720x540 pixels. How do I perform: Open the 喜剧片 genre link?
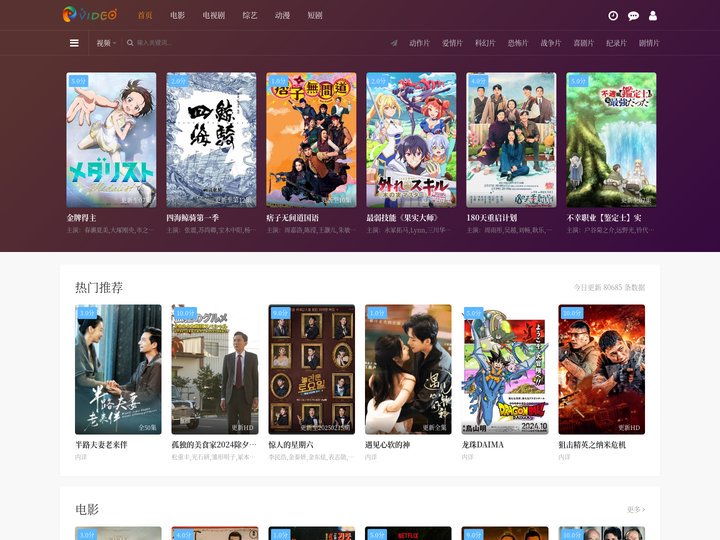pos(583,43)
